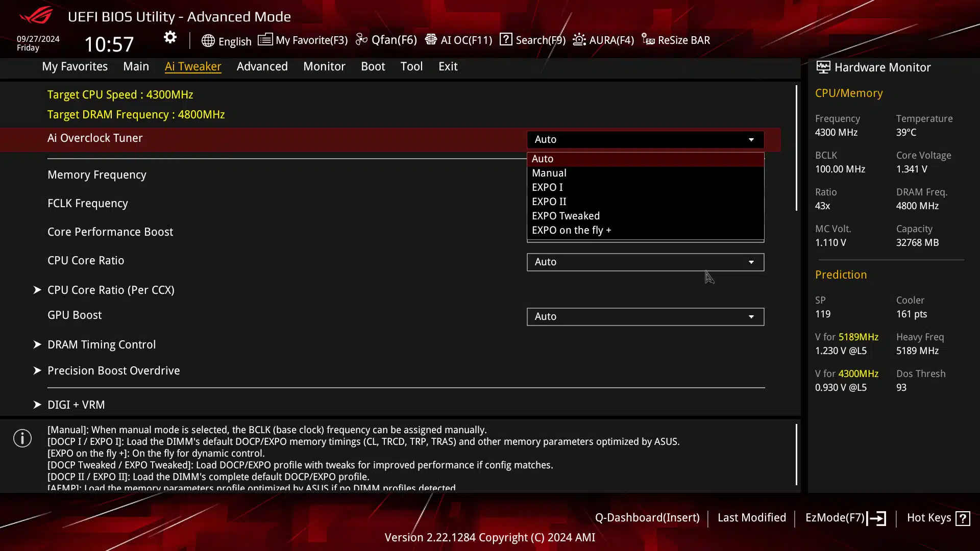
Task: Select the Core Performance Boost row
Action: [x=110, y=232]
